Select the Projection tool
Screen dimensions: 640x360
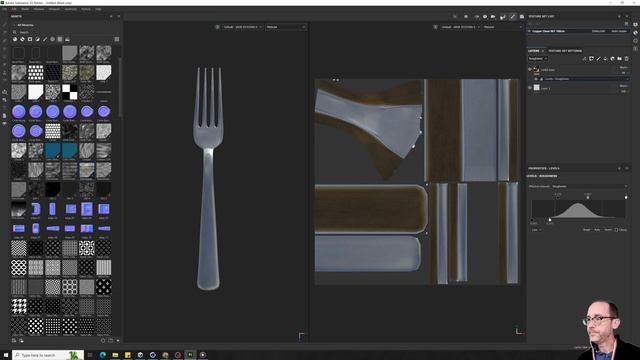pos(4,40)
